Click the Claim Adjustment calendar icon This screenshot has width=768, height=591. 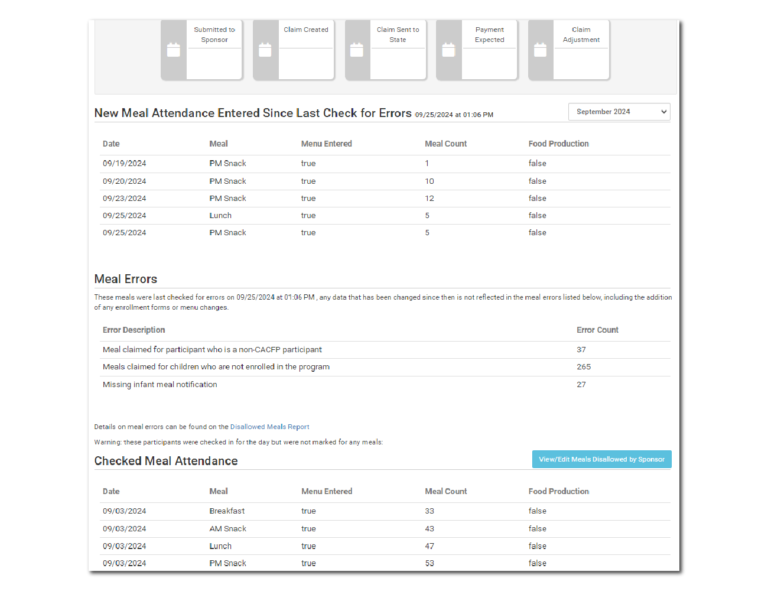(540, 50)
